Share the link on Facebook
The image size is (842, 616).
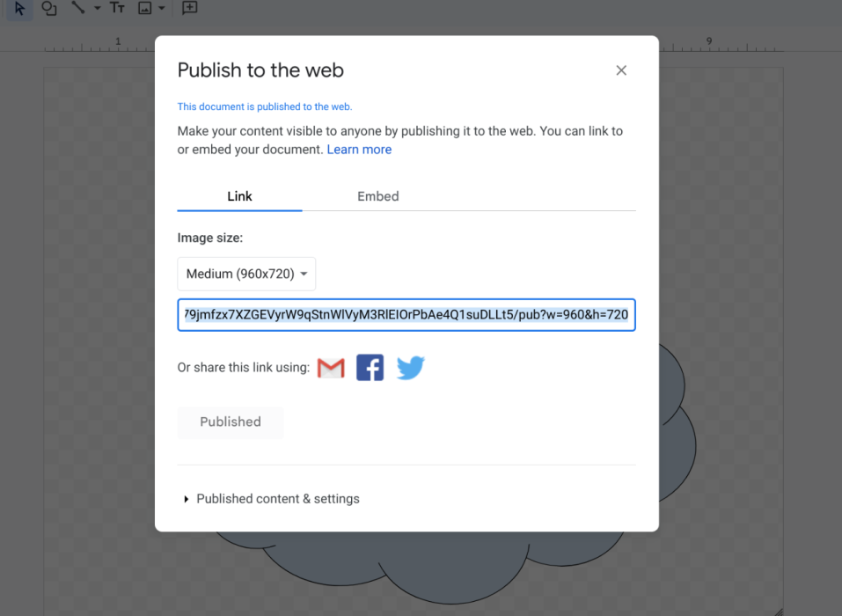[x=370, y=367]
